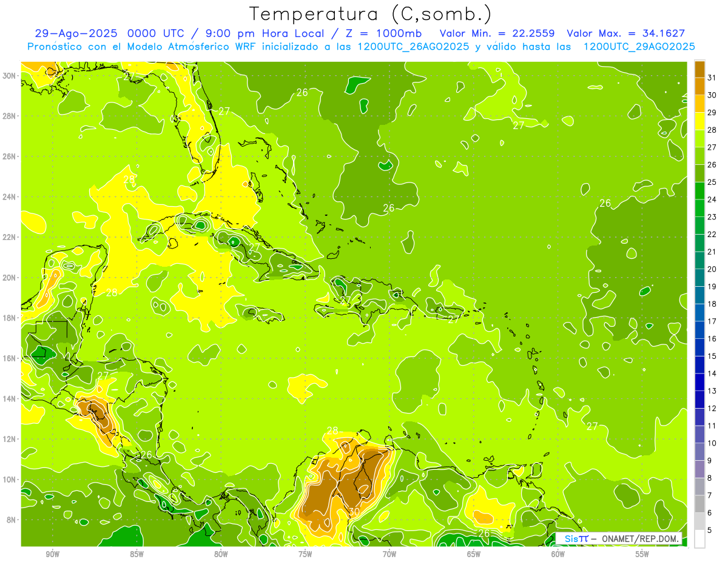Click the legend scale label 25

coord(712,182)
